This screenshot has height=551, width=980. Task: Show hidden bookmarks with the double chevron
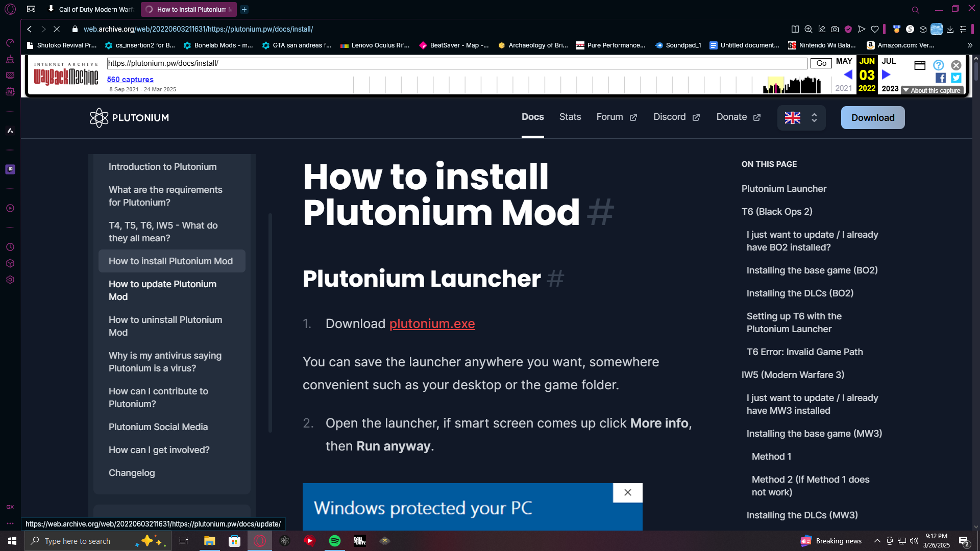pyautogui.click(x=970, y=45)
